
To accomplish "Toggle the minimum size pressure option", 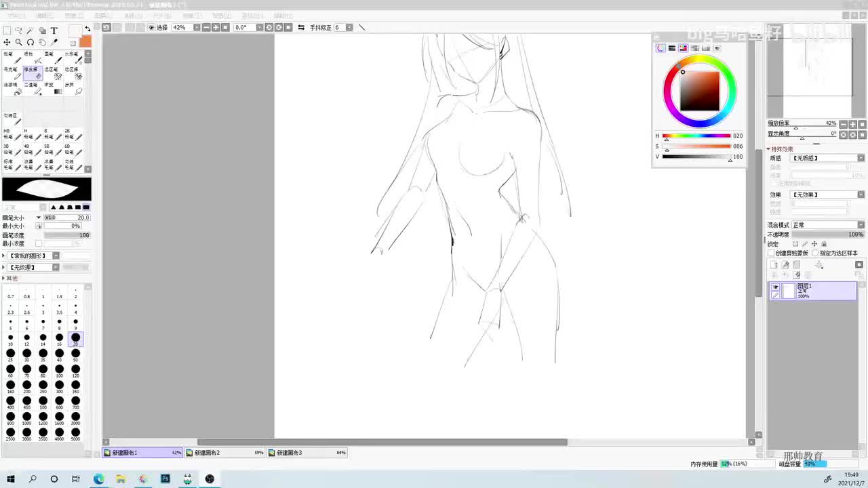I will pos(39,226).
